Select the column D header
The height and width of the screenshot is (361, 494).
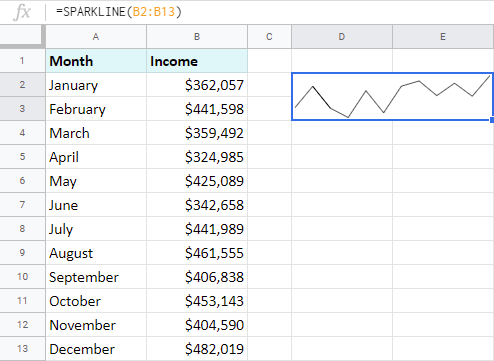coord(342,37)
